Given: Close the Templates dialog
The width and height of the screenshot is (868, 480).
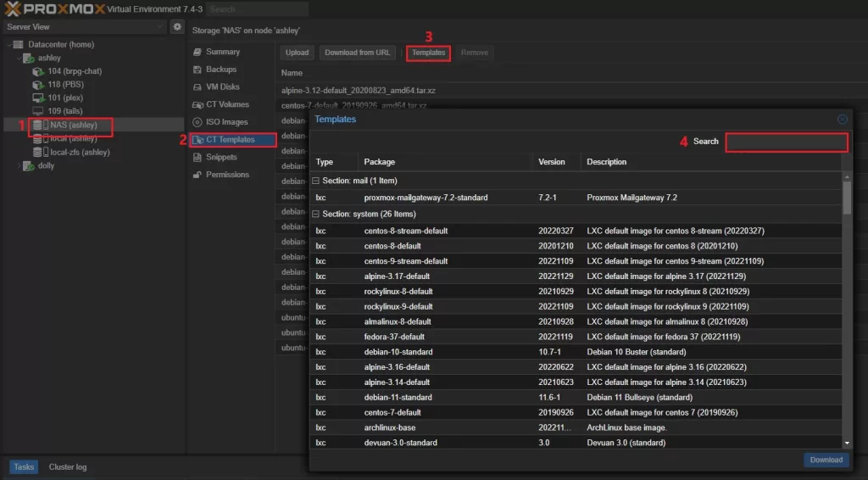Looking at the screenshot, I should (x=842, y=119).
